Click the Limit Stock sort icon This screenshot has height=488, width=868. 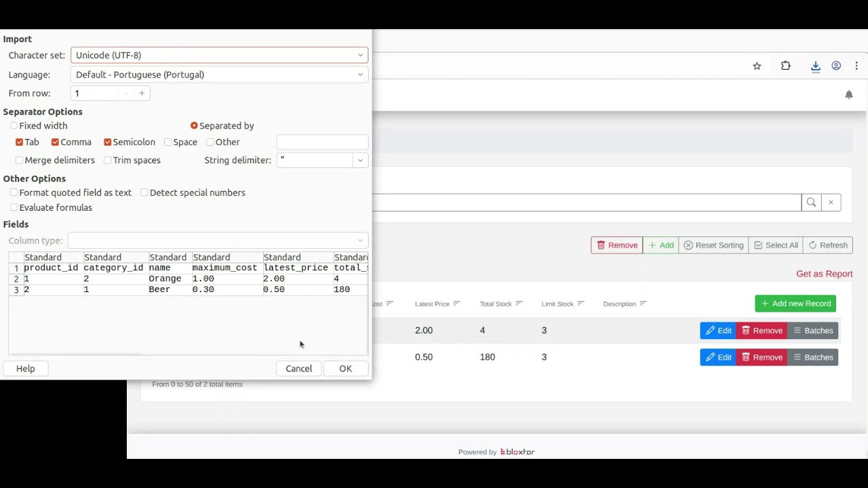point(580,304)
